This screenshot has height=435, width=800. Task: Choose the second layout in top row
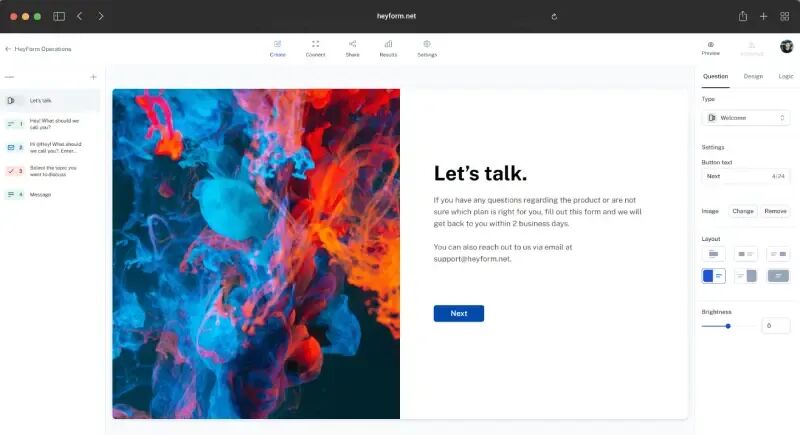tap(745, 254)
